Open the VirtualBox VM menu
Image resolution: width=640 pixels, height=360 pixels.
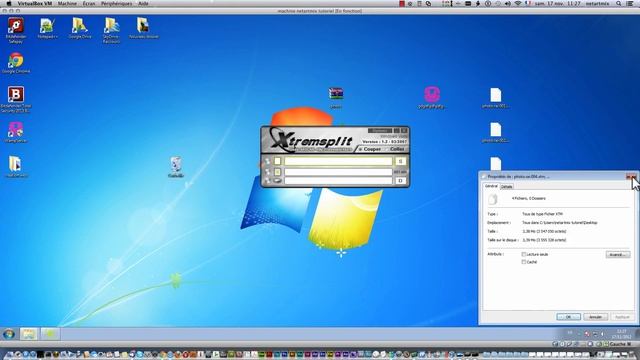[35, 3]
